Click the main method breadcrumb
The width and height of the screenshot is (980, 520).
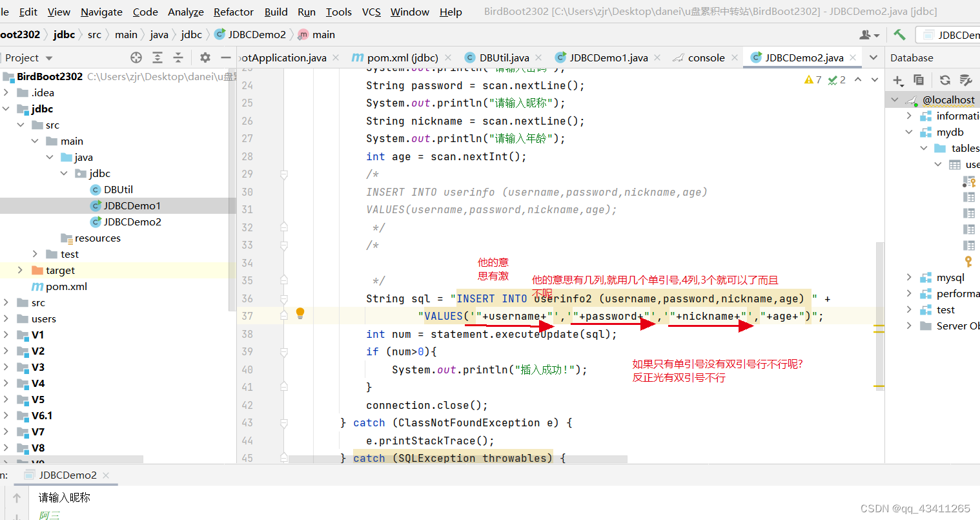coord(316,34)
